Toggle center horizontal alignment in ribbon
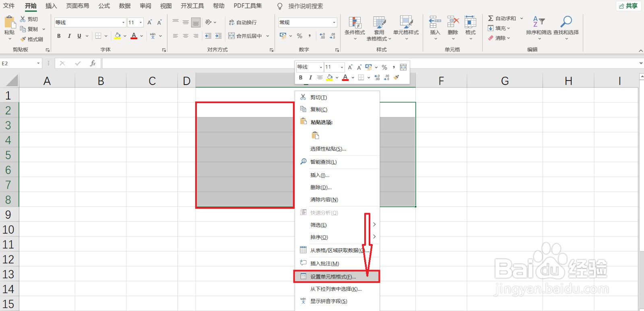Screen dimensions: 644x311 pos(186,36)
